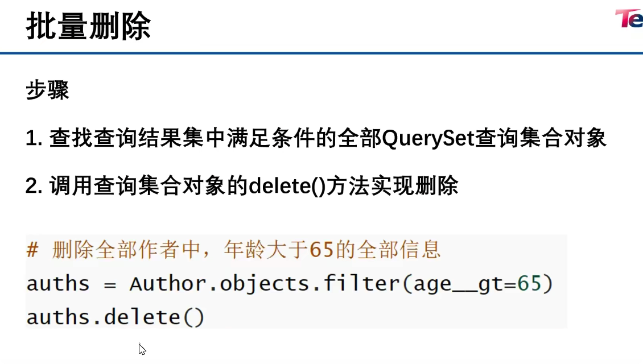Click the auths variable in the assignment line
The image size is (643, 364).
coord(58,284)
